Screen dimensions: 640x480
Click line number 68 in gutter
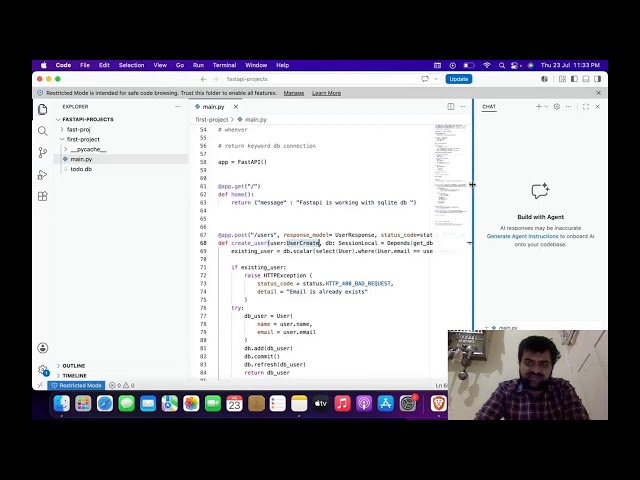(203, 243)
